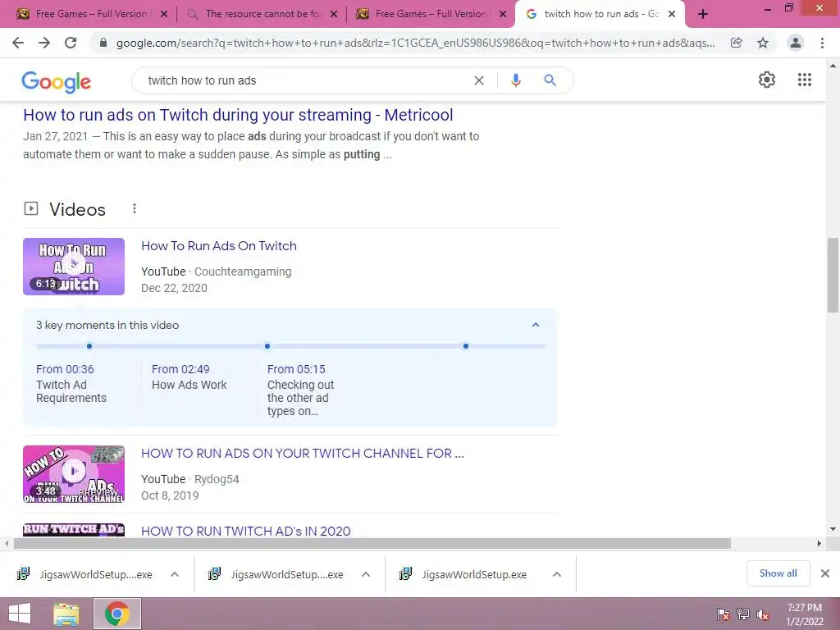Submit search with the magnifier icon
The height and width of the screenshot is (630, 840).
point(550,80)
